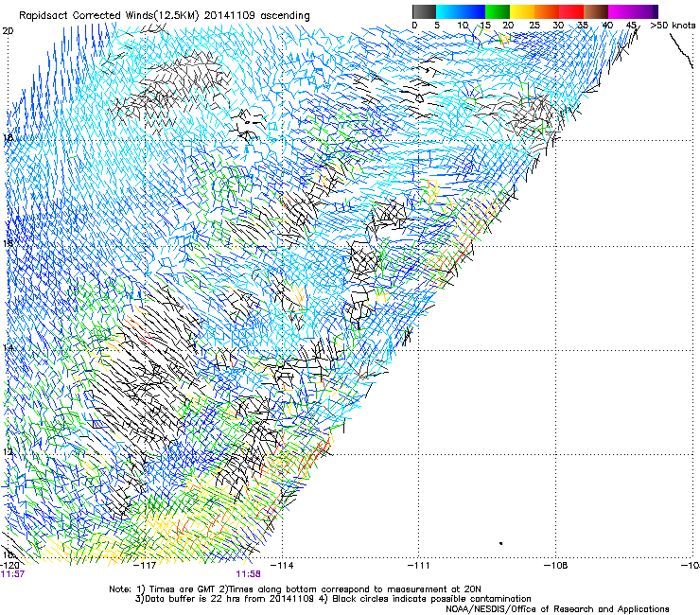Click the '-117' longitude axis label
This screenshot has height=615, width=700.
click(x=146, y=566)
